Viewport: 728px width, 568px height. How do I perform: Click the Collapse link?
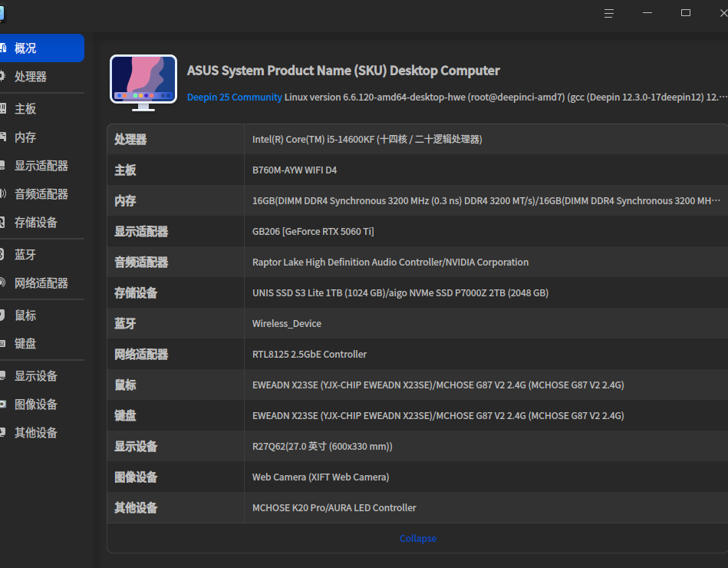tap(418, 539)
